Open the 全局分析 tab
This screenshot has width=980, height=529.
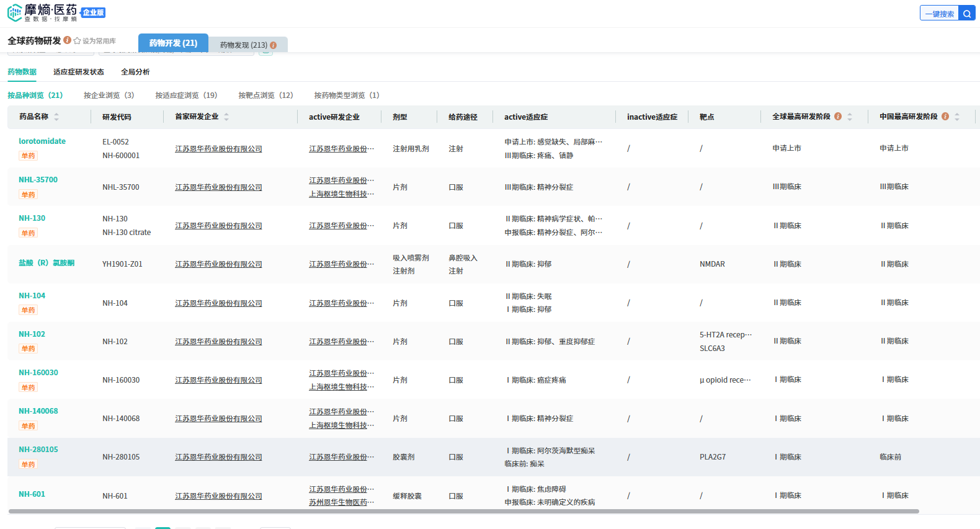[135, 72]
